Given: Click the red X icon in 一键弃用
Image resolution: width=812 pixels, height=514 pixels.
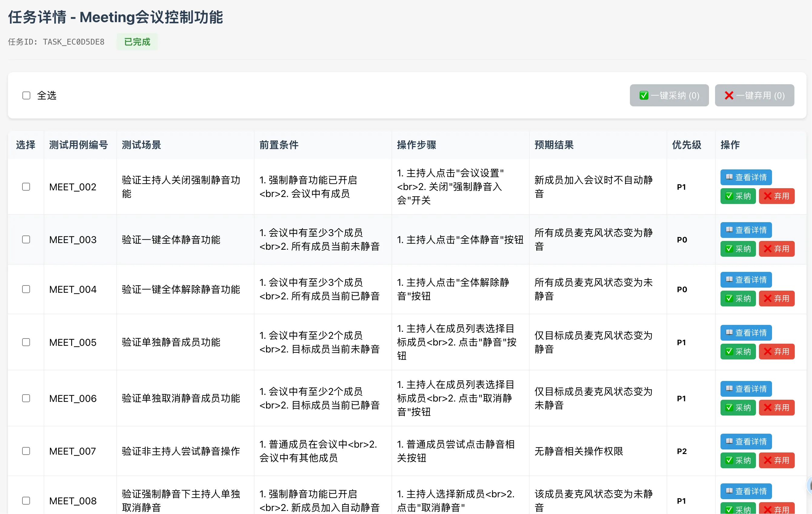Looking at the screenshot, I should coord(729,95).
